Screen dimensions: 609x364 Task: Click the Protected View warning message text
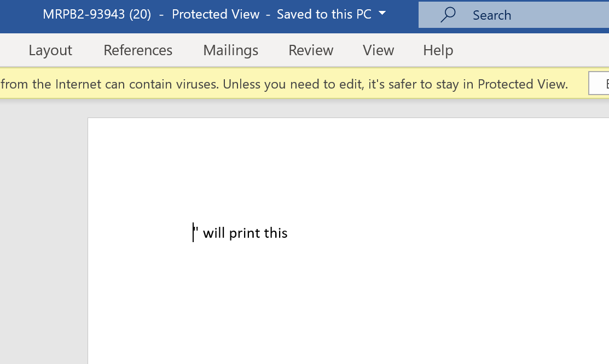coord(285,84)
